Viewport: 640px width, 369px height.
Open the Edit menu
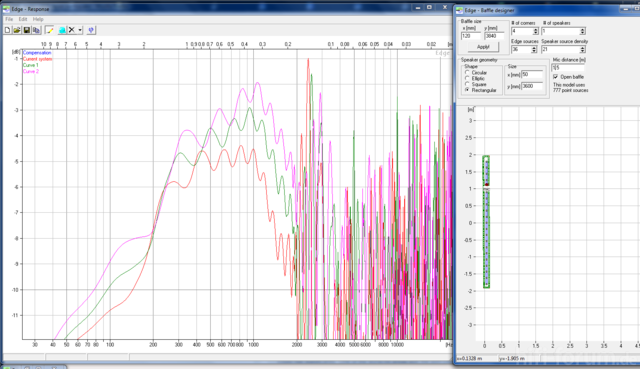(23, 19)
